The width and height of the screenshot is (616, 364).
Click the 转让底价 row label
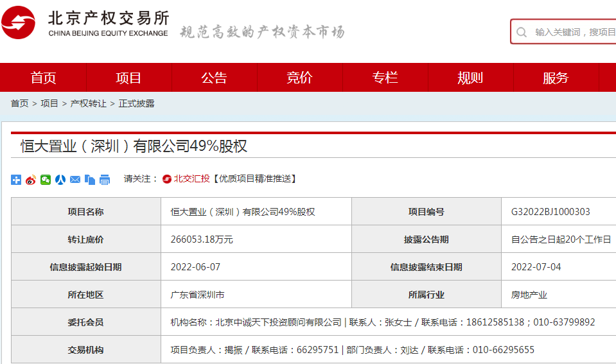85,239
